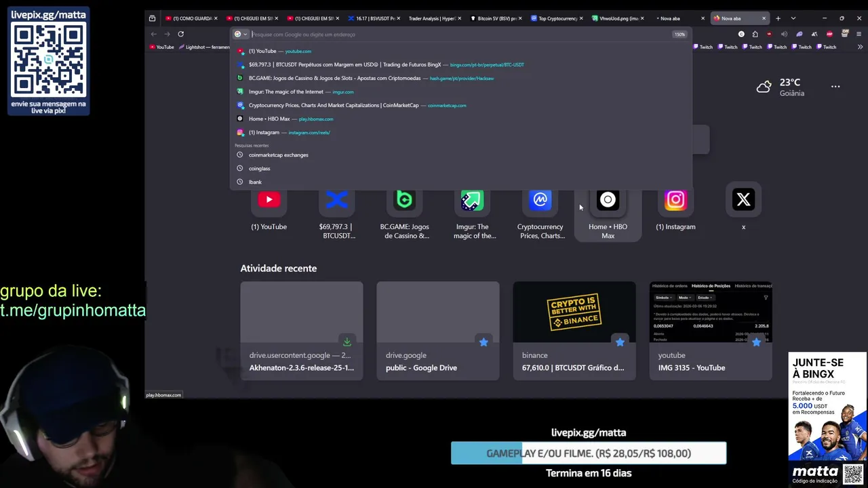Expand the list all tabs chevron
Viewport: 868px width, 488px height.
(x=793, y=18)
